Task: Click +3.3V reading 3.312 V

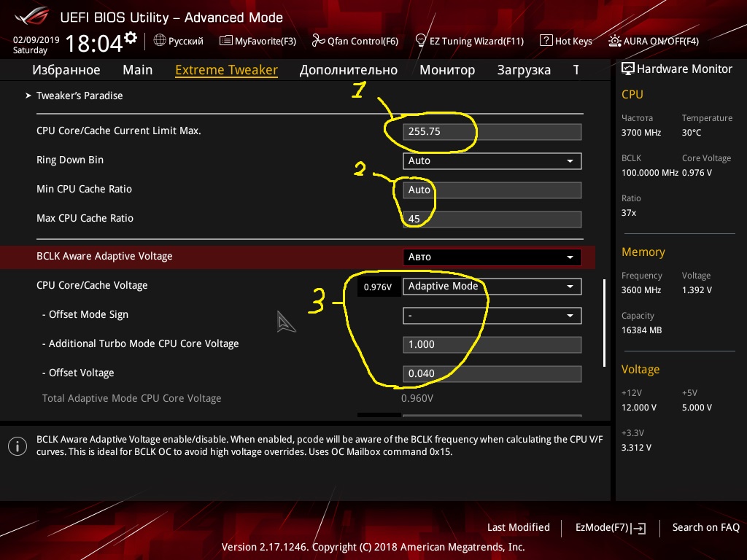Action: [636, 448]
